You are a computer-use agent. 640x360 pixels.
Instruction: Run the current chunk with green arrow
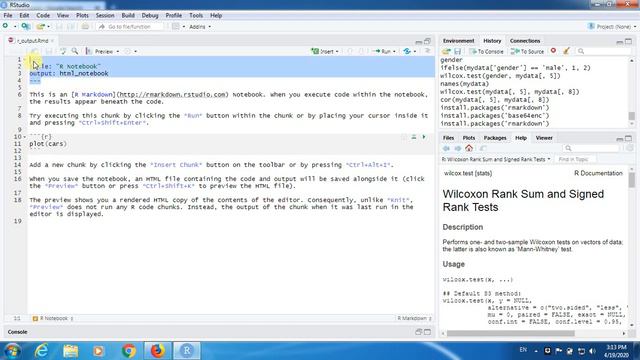pos(424,137)
